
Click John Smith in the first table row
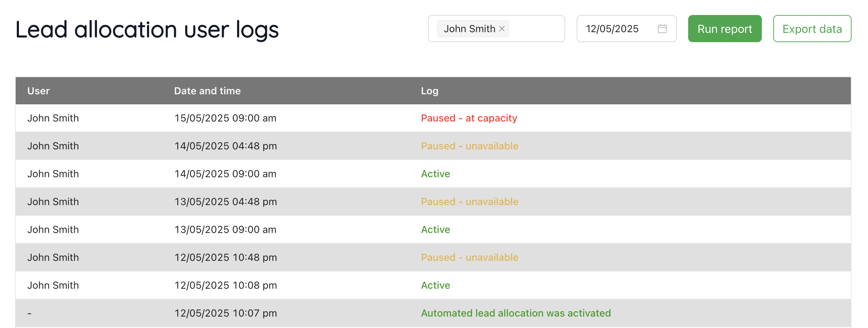coord(53,118)
